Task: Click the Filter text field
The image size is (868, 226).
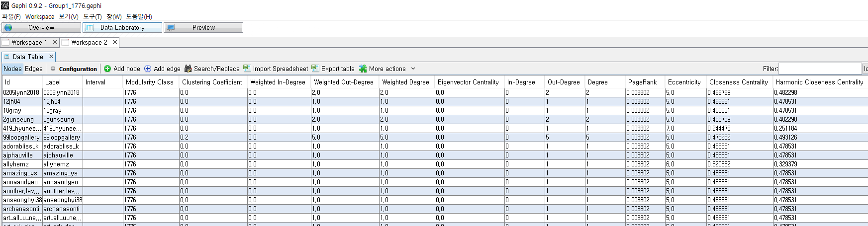Action: tap(819, 69)
